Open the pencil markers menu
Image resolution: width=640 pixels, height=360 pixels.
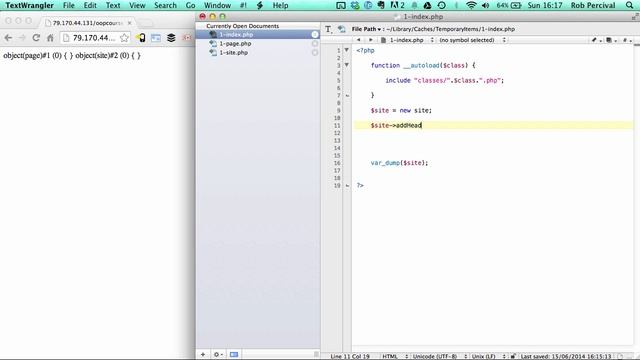(x=596, y=40)
